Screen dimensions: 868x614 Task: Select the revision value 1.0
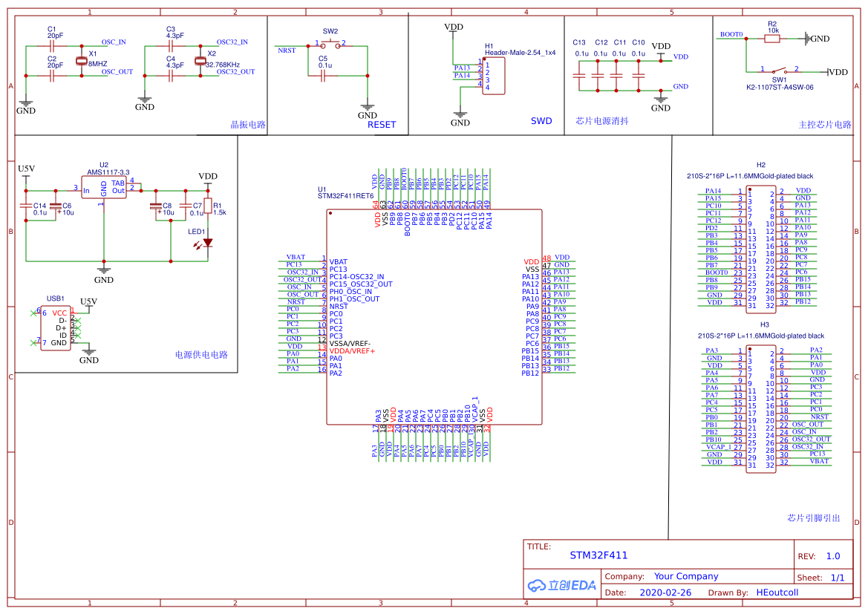[x=833, y=556]
